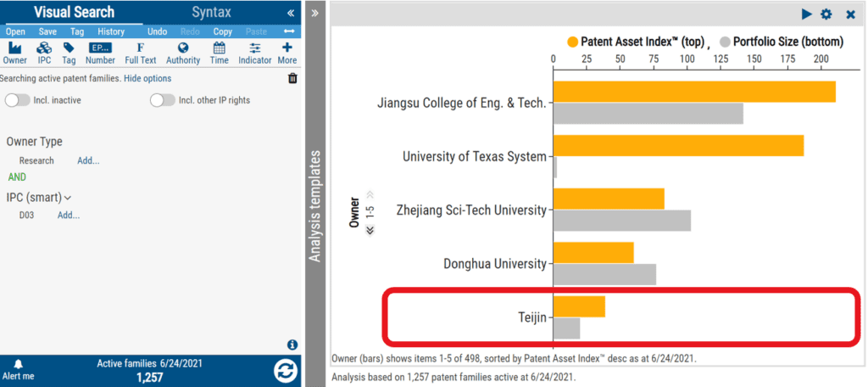Screen dimensions: 868x387
Task: Click Portfolio Size legend gray dot
Action: click(726, 42)
